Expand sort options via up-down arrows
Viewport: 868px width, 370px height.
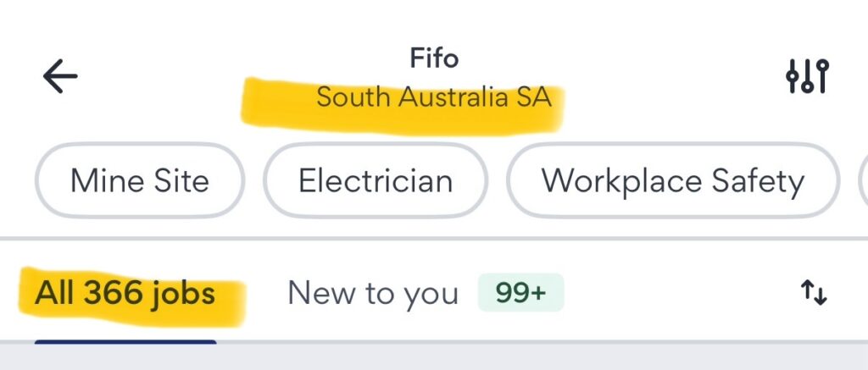tap(814, 294)
